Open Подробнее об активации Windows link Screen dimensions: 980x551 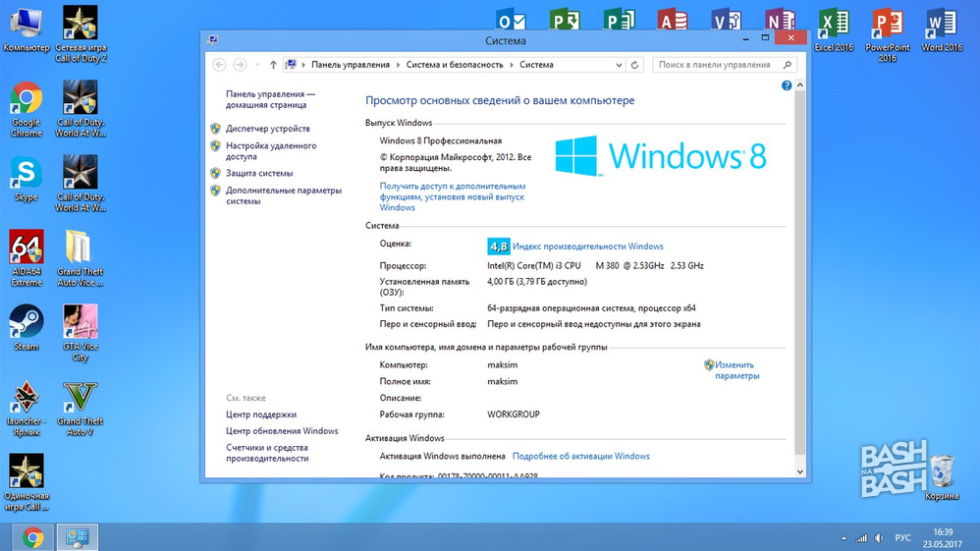coord(580,456)
